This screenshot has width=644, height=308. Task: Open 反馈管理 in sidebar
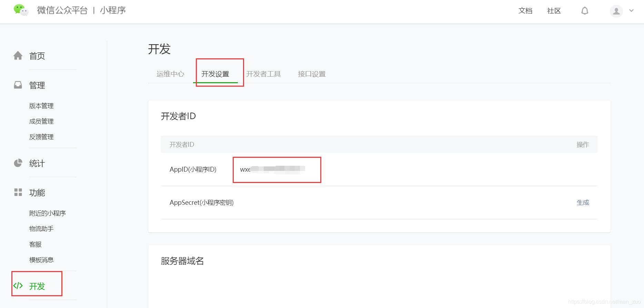pos(41,137)
